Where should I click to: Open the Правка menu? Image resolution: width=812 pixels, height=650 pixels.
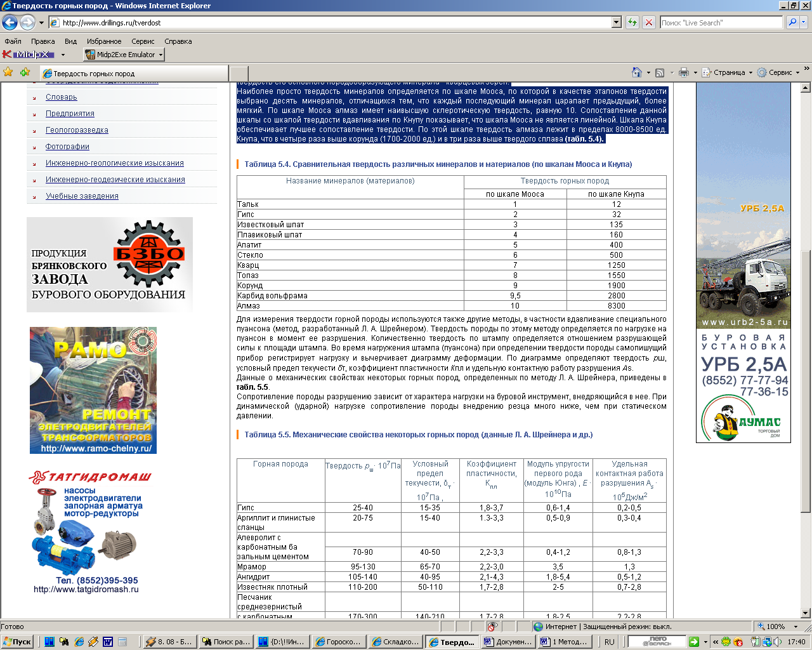tap(43, 41)
